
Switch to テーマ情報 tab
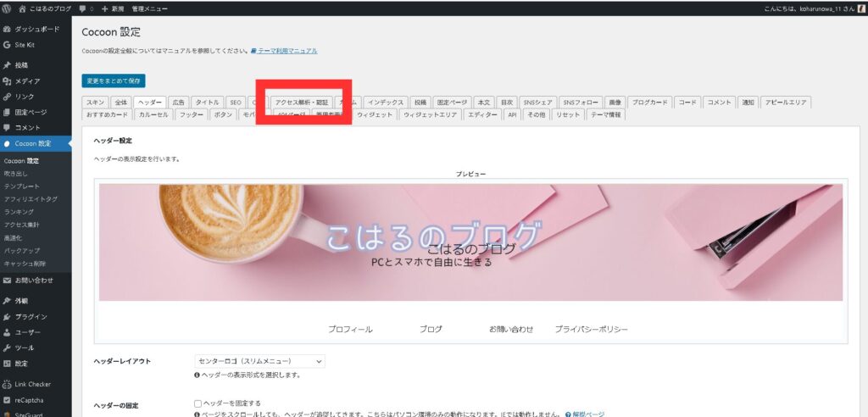[x=605, y=114]
